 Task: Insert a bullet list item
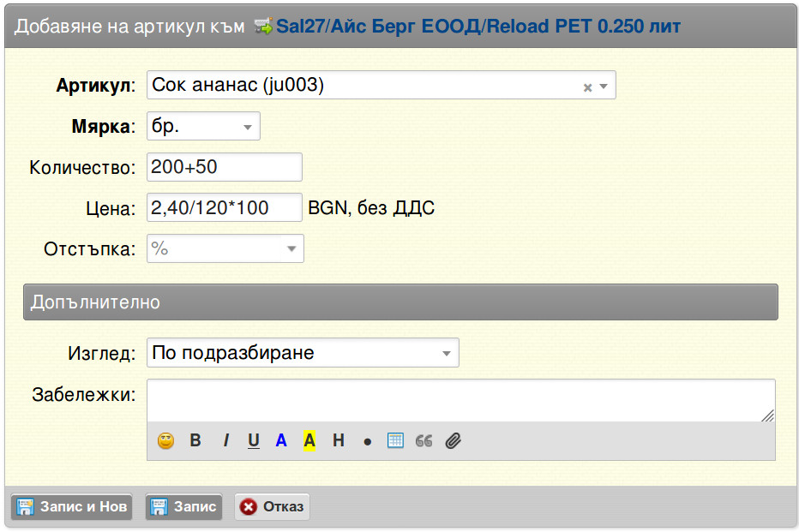368,442
